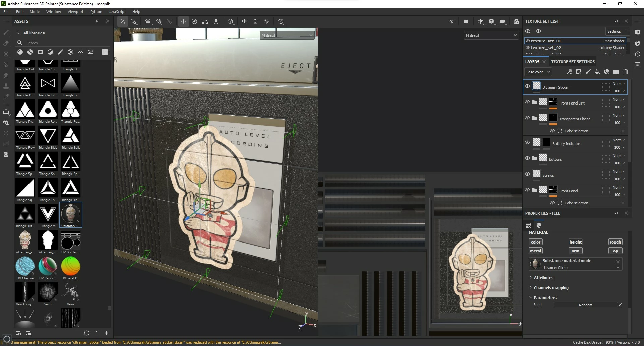Switch assets to grid view icon

click(x=105, y=52)
